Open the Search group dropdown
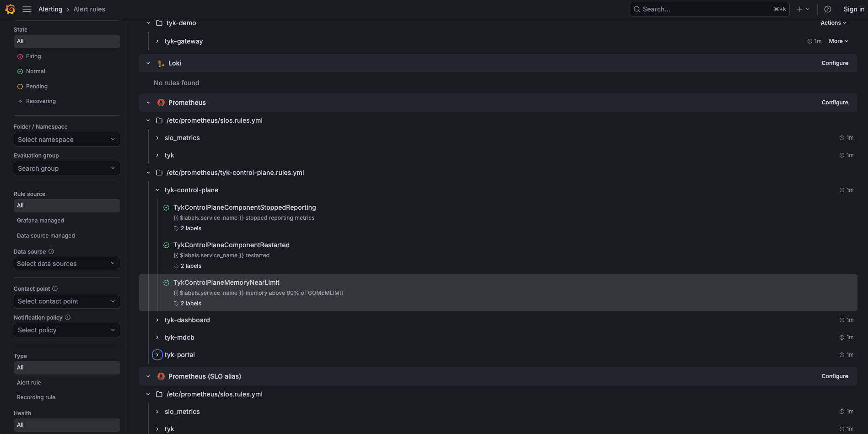This screenshot has width=868, height=434. 67,168
